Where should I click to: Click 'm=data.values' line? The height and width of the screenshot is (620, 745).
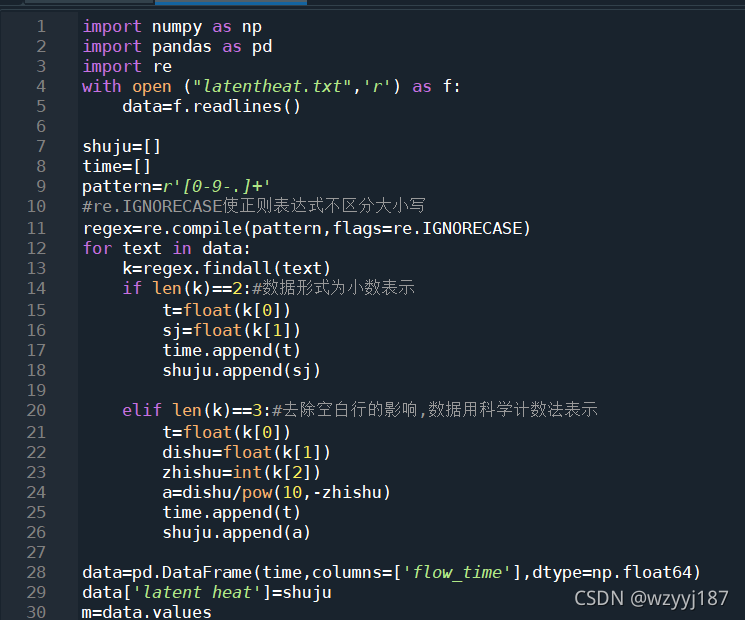pos(147,612)
